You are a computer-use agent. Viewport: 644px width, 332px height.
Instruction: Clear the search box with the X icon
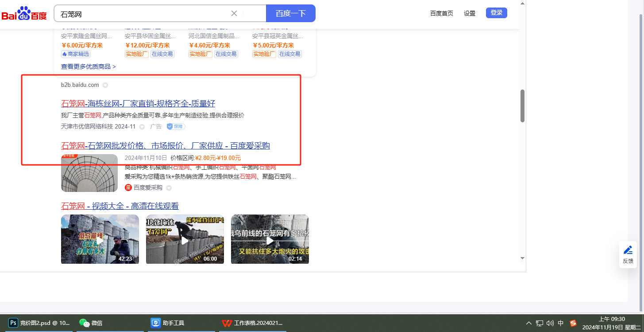[x=234, y=13]
